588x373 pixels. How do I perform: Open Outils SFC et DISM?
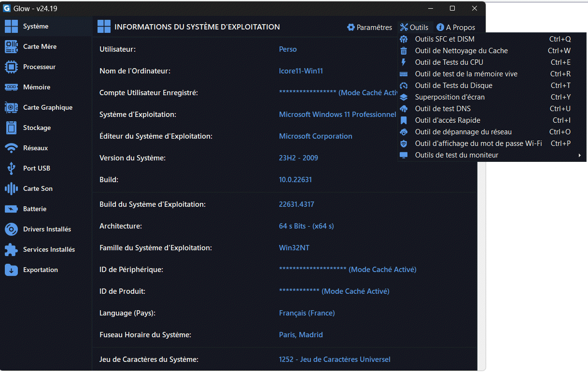tap(492, 39)
